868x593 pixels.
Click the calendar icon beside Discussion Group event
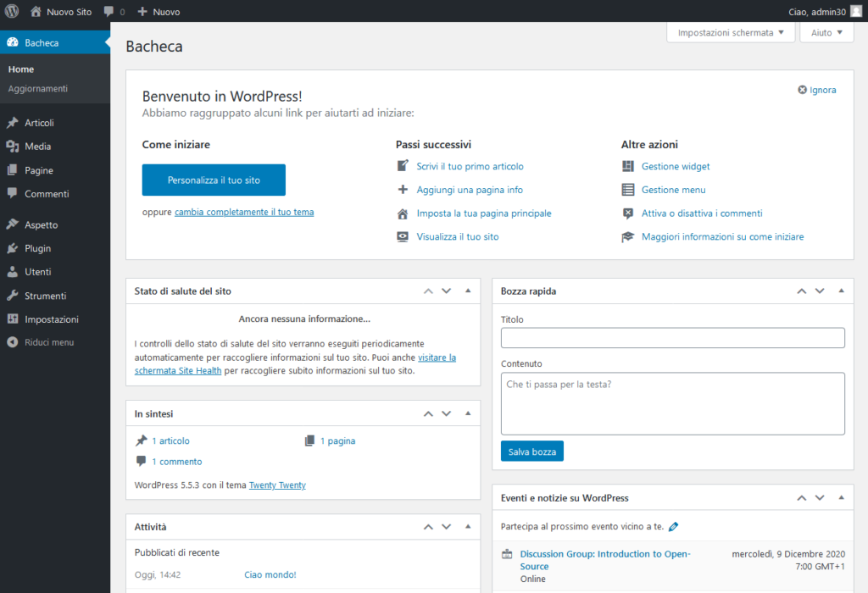[507, 554]
